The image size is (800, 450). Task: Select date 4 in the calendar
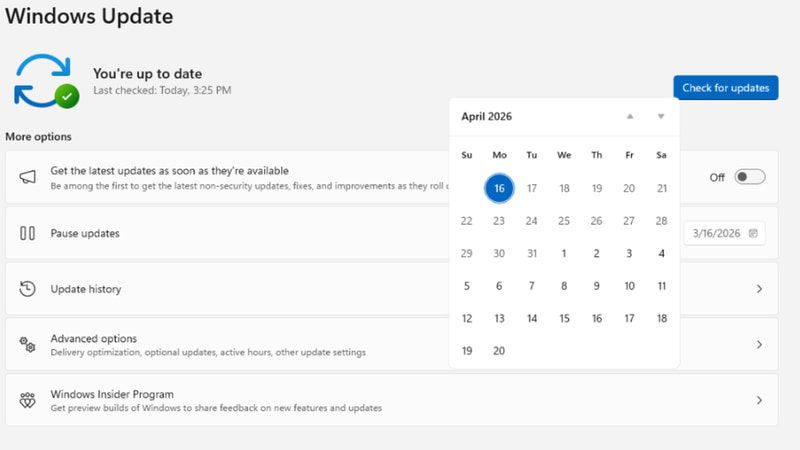pos(662,254)
